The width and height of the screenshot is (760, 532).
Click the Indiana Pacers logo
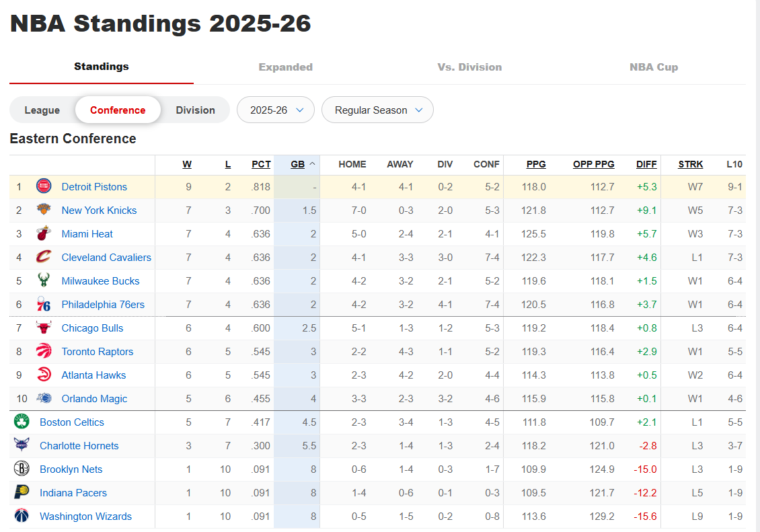22,492
